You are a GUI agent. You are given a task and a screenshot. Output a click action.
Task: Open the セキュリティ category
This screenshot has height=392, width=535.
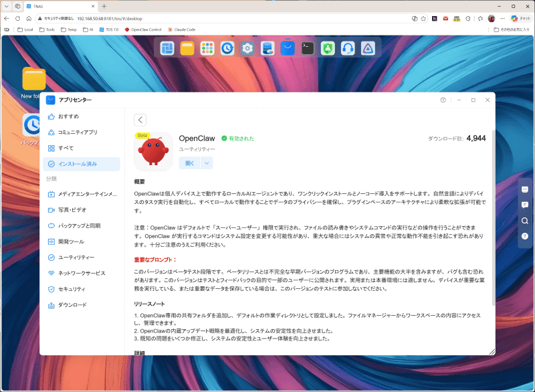point(82,289)
